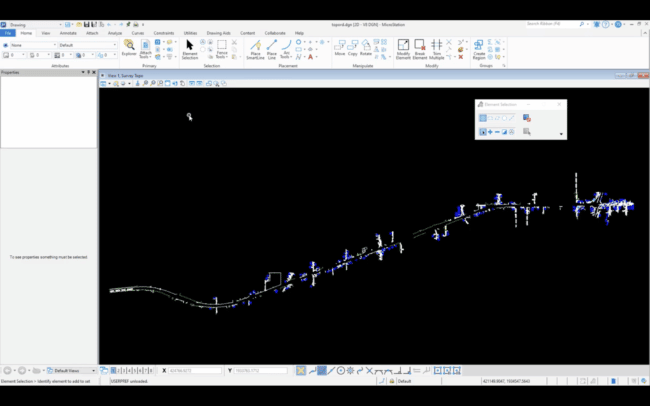Open the Arc Tools dropdown
The width and height of the screenshot is (650, 406).
click(x=286, y=49)
